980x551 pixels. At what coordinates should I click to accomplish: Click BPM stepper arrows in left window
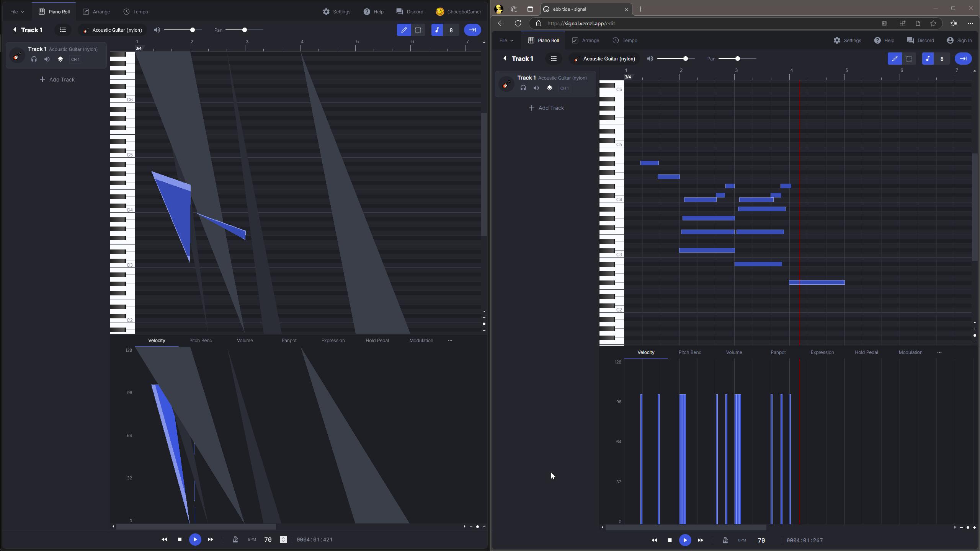[x=283, y=540]
